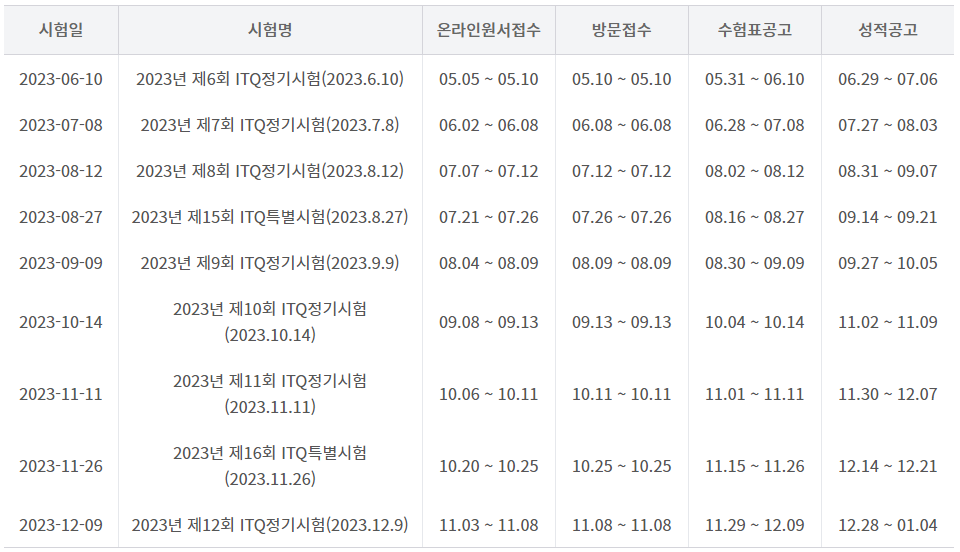Select exam date 2023-08-12

(x=61, y=171)
